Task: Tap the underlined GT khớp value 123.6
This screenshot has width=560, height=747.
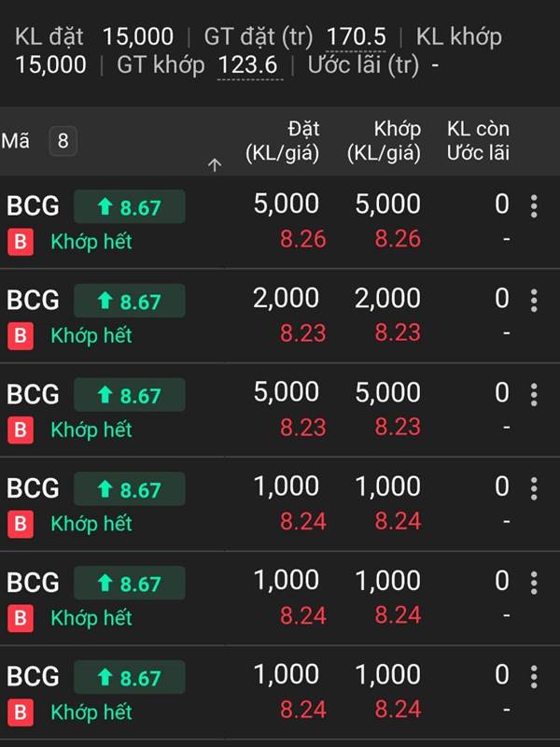Action: click(x=248, y=64)
